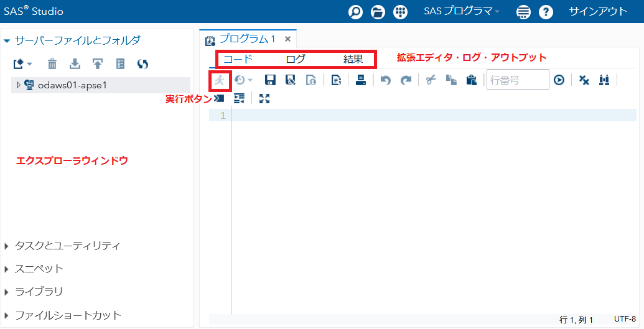Click the SAS Studio title text
Viewport: 644px width, 329px height.
point(34,11)
